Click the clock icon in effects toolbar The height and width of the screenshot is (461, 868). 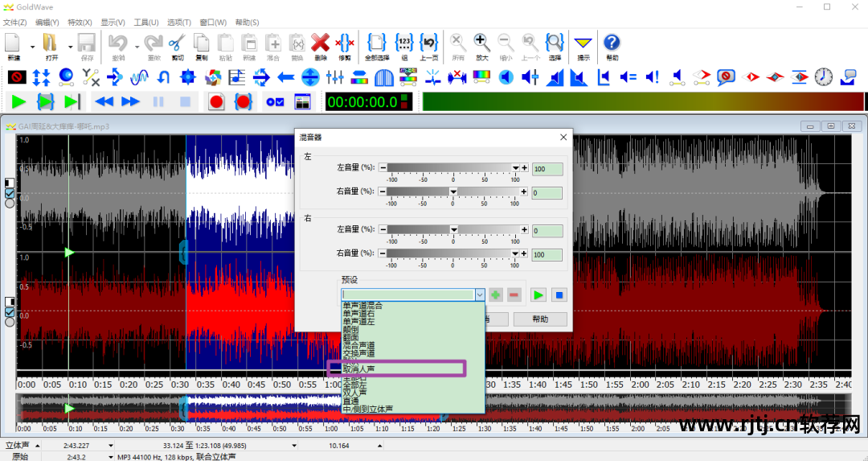click(x=824, y=77)
